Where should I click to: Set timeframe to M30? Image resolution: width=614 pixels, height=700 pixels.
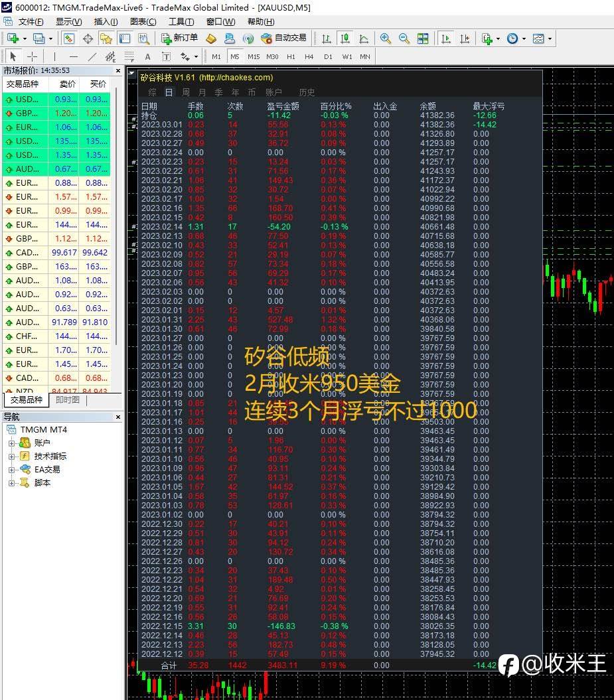pyautogui.click(x=272, y=56)
